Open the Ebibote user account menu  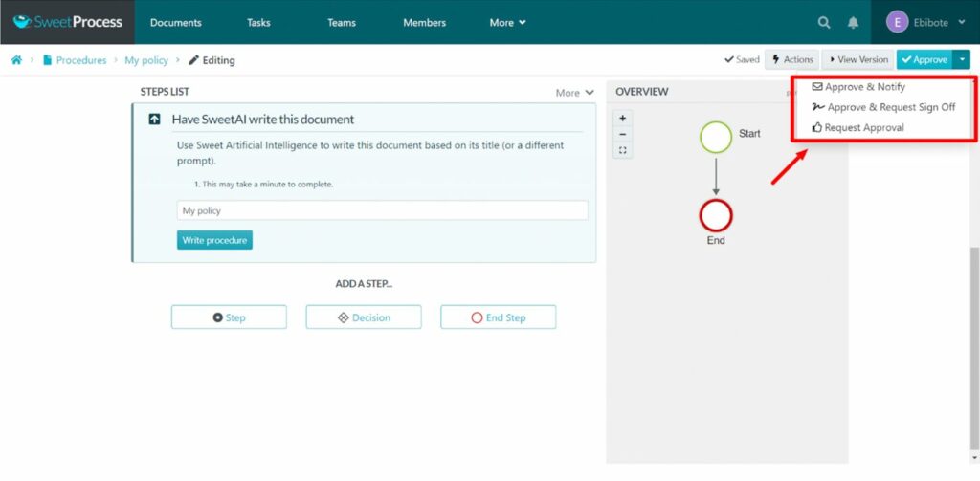pyautogui.click(x=925, y=22)
